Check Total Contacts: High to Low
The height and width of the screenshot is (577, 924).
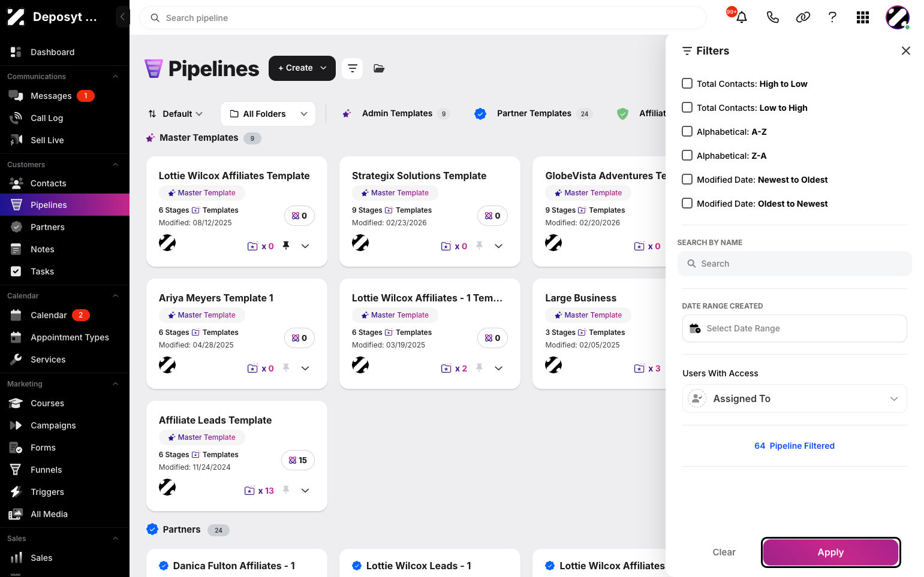tap(687, 83)
